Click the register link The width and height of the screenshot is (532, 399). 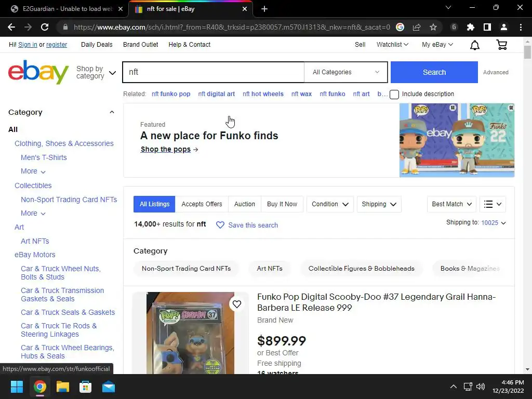pos(57,45)
